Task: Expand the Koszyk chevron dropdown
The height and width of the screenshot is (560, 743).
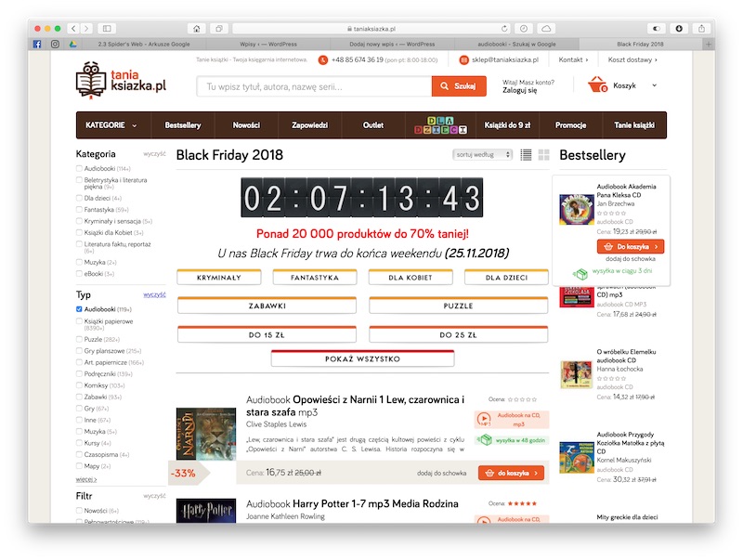Action: [x=655, y=85]
